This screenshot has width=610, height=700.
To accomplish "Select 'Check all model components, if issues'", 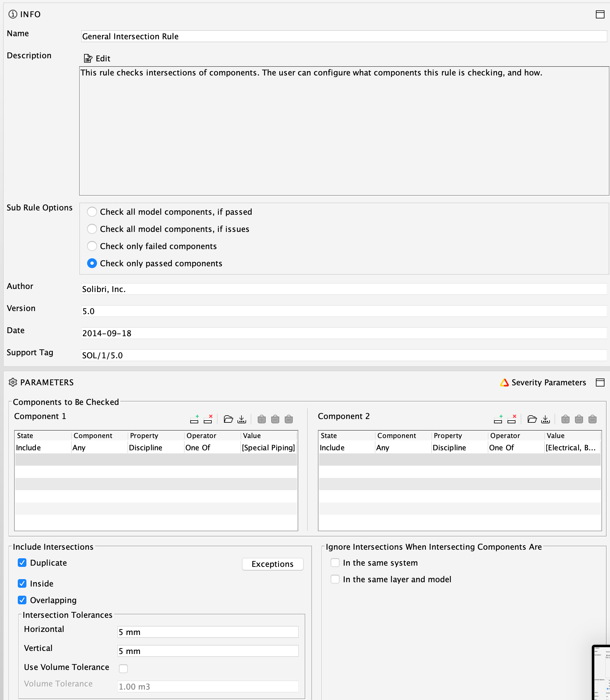I will tap(92, 229).
